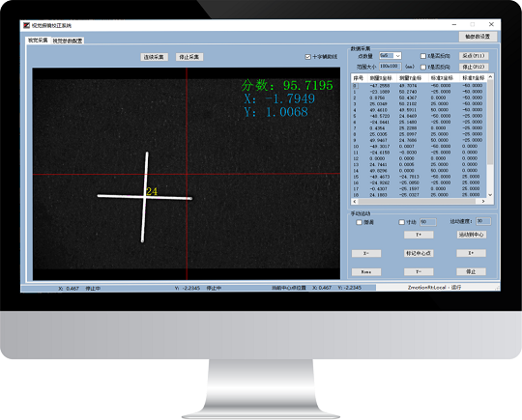Click the 范围大小 100x100 input field
The image size is (522, 420).
coord(391,67)
